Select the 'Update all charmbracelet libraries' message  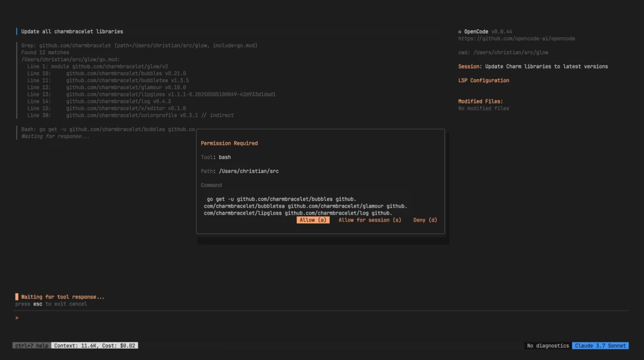point(72,32)
